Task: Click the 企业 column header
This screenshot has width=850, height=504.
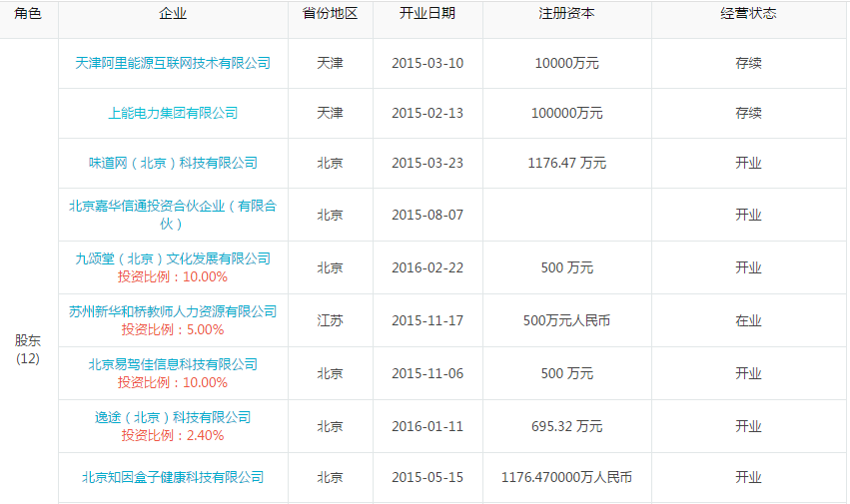Action: [x=173, y=14]
